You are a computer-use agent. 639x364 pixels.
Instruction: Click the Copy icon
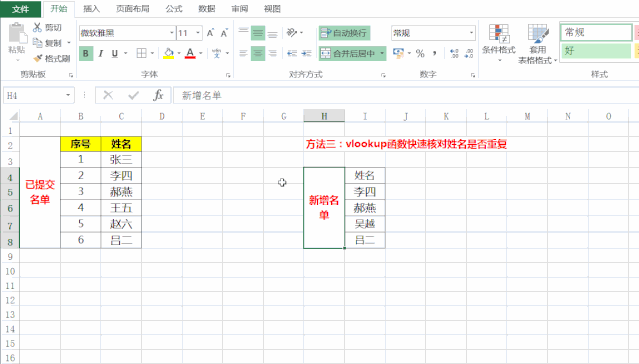coord(37,43)
